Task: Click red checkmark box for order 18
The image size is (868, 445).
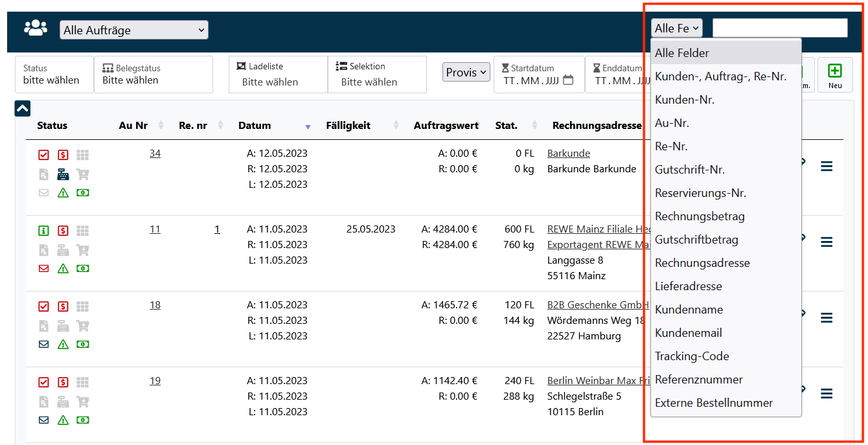Action: pos(43,306)
